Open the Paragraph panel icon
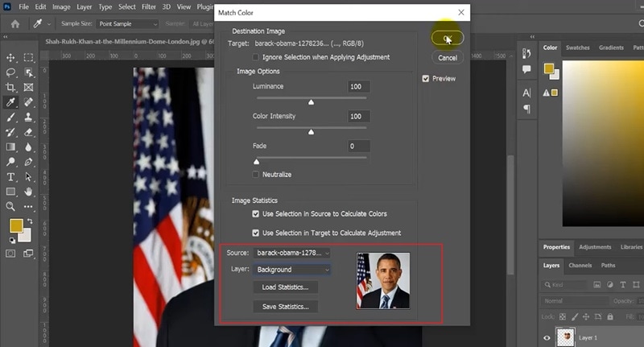 [526, 109]
